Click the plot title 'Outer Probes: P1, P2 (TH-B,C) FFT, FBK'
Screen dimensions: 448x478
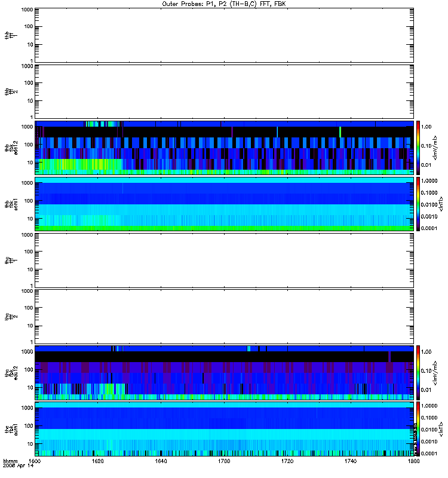pyautogui.click(x=224, y=4)
